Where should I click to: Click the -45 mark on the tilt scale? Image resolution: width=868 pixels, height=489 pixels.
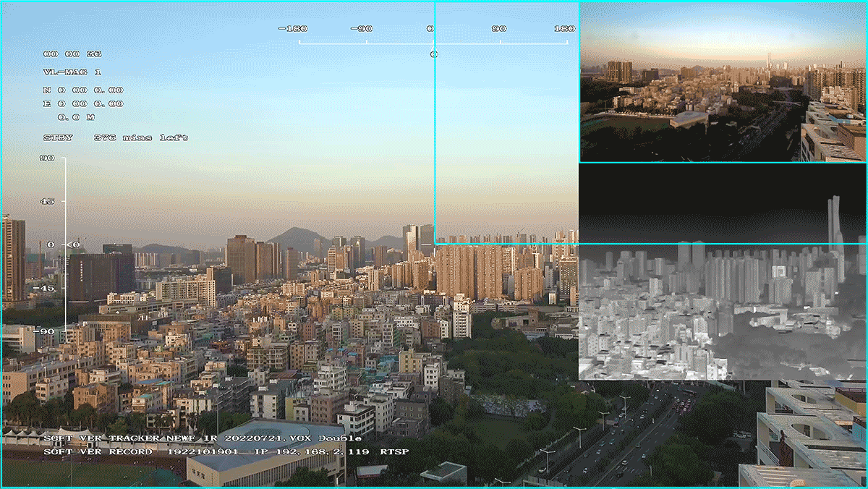(47, 288)
